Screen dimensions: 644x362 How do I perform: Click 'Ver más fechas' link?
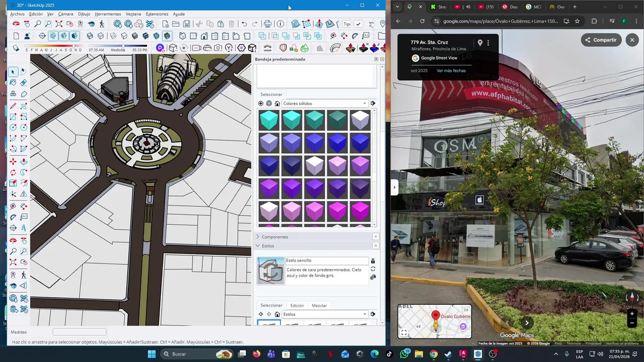451,71
